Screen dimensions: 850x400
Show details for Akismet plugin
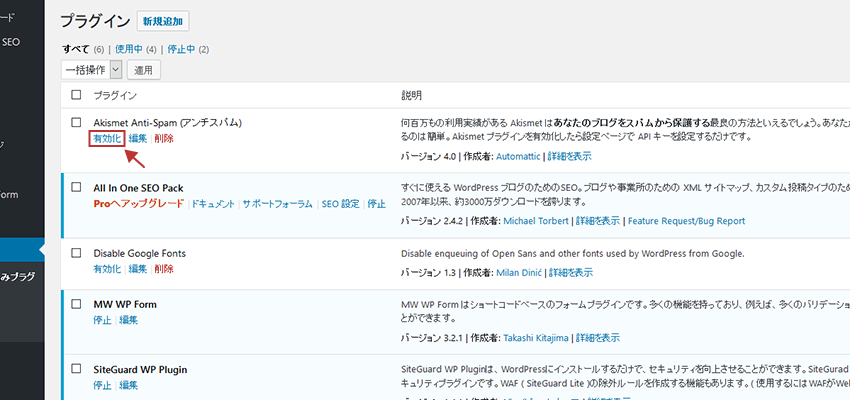[569, 156]
